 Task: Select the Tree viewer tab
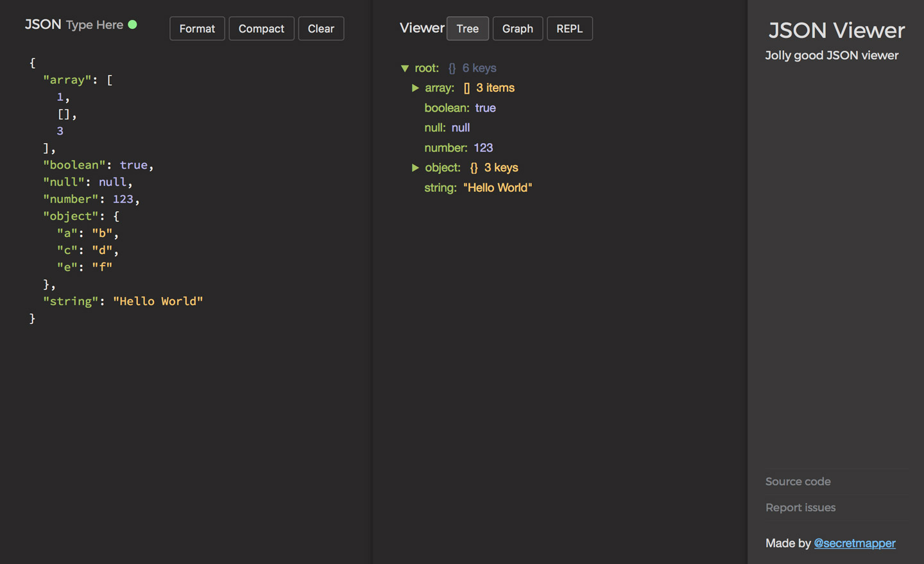pos(467,28)
